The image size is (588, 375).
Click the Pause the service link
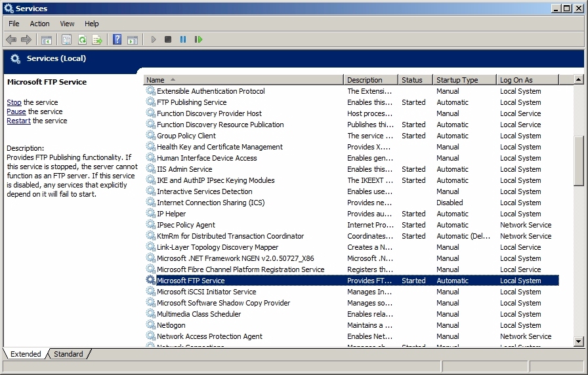[16, 111]
